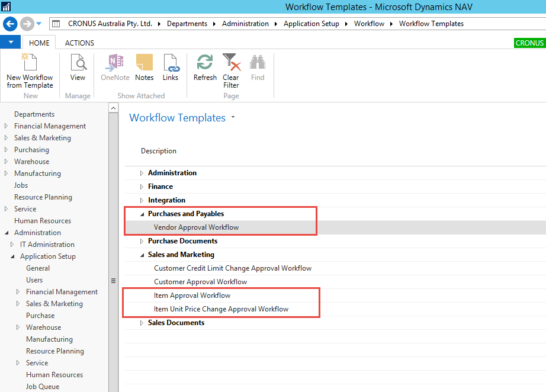Select the Item Approval Workflow template
This screenshot has width=546, height=392.
(192, 295)
